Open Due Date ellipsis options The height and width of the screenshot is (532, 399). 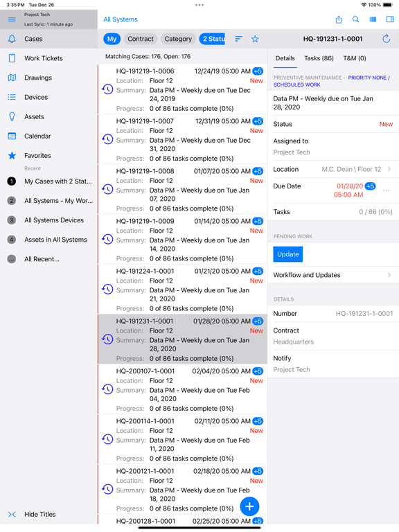tap(387, 190)
